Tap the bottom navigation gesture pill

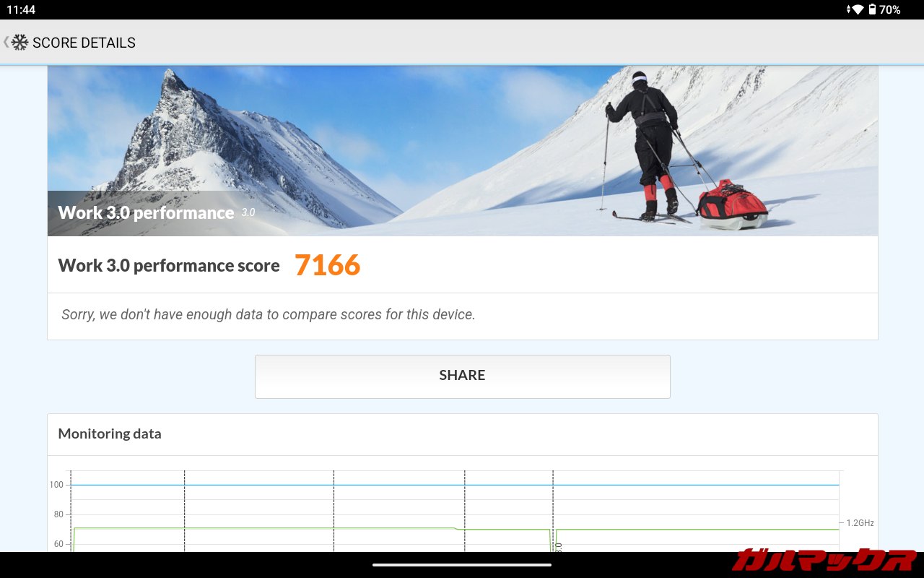462,564
